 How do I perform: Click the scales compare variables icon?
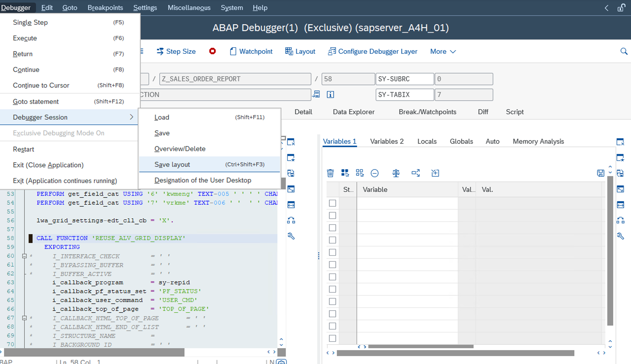coord(396,173)
